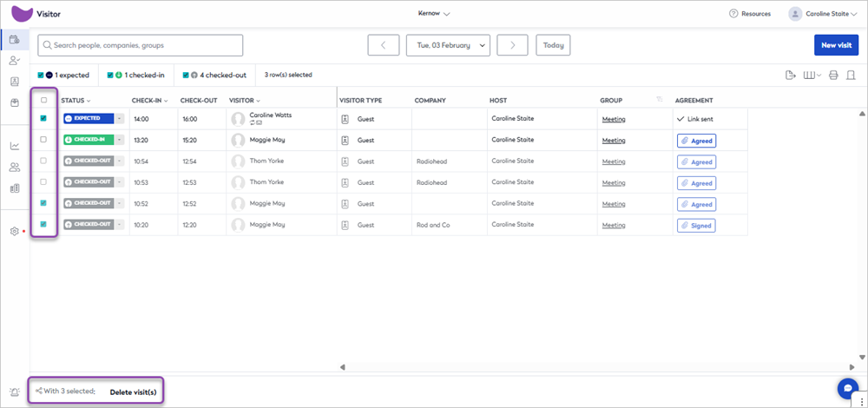Check the Maggie May 13:20 row checkbox

[43, 140]
